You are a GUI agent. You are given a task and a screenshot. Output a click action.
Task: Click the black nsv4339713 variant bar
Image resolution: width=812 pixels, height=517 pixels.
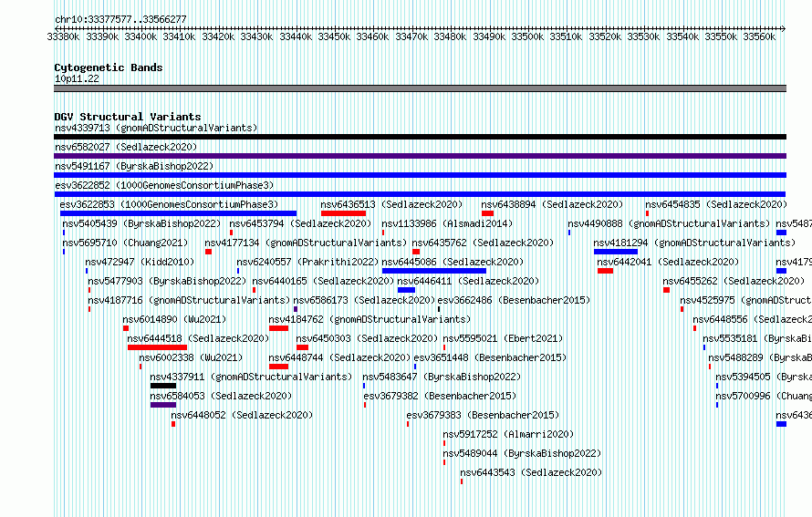(x=420, y=137)
